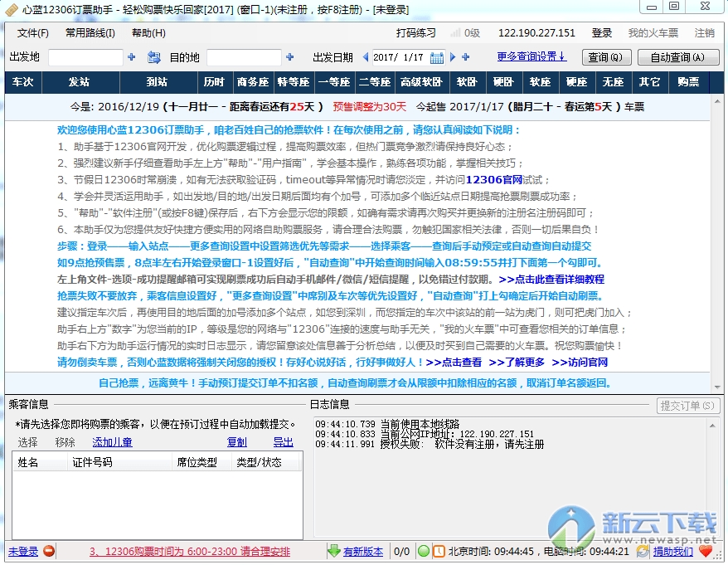
Task: Open 打码练习 captcha practice
Action: tap(416, 32)
